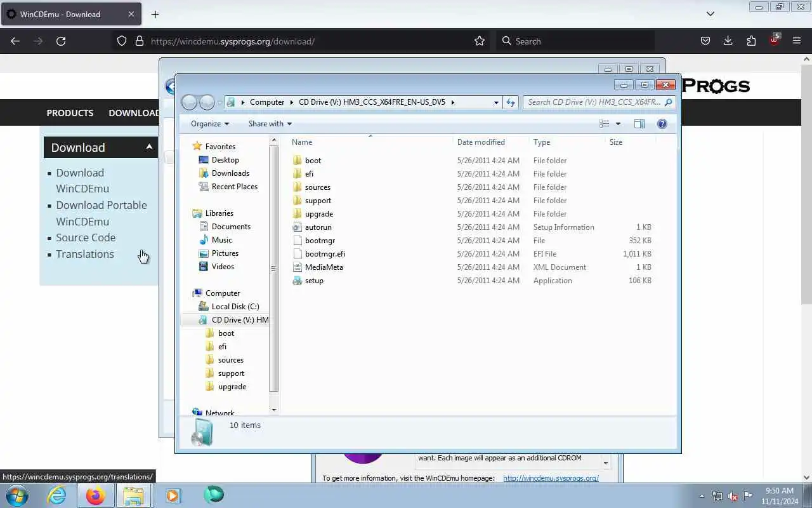Click the volume icon in system tray

click(x=733, y=496)
